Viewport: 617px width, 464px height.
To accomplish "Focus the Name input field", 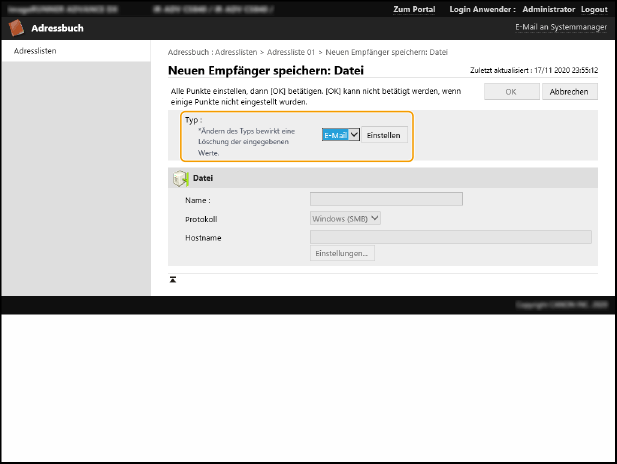I will 386,199.
